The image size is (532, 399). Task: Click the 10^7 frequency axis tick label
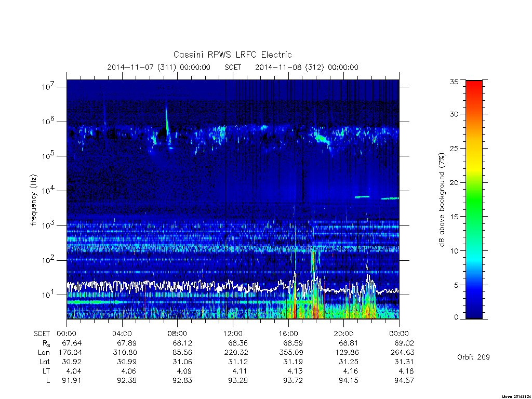(x=49, y=87)
